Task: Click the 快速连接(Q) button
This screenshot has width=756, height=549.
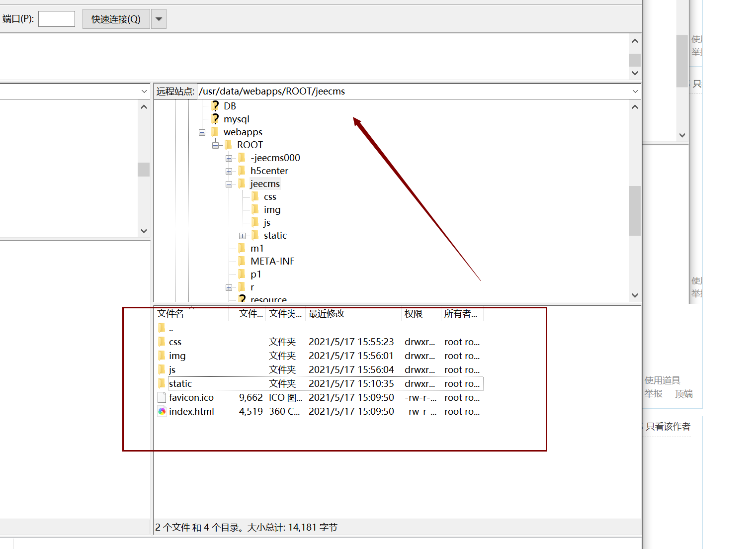Action: 116,19
